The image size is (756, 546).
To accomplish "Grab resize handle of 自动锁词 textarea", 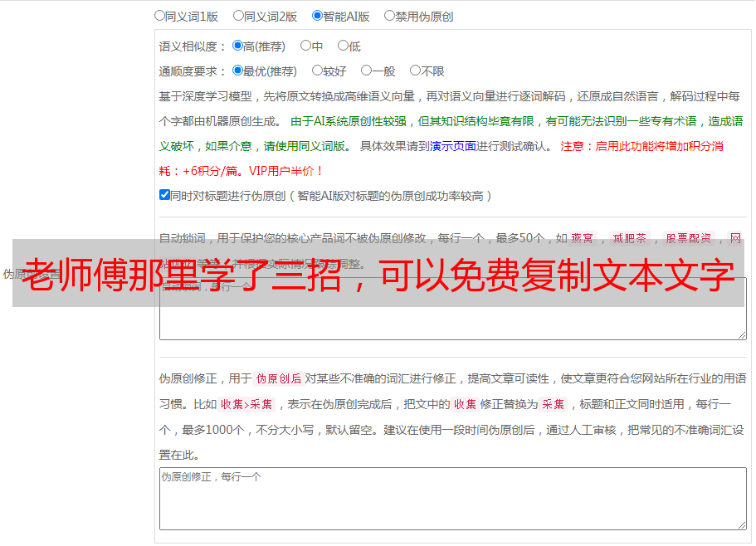I will click(x=742, y=335).
